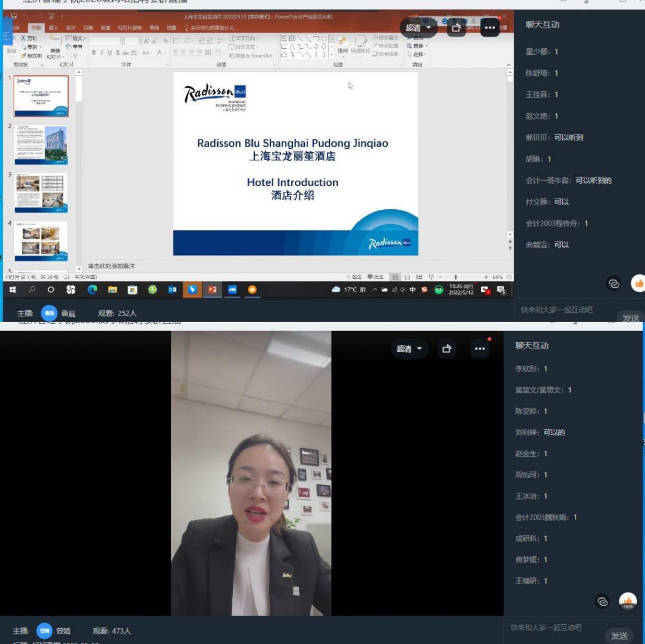Expand the 版式 layout dropdown in ribbon
Image resolution: width=645 pixels, height=644 pixels.
point(76,38)
